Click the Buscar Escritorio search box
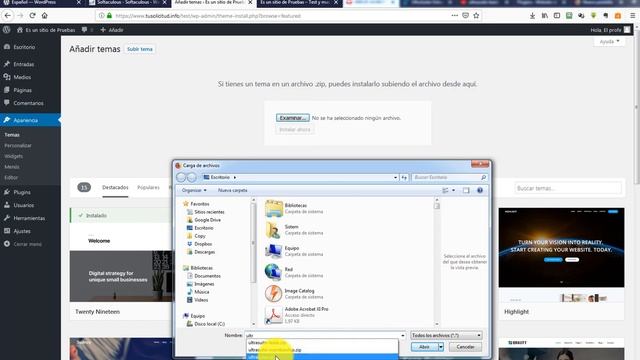This screenshot has height=360, width=640. click(x=449, y=178)
